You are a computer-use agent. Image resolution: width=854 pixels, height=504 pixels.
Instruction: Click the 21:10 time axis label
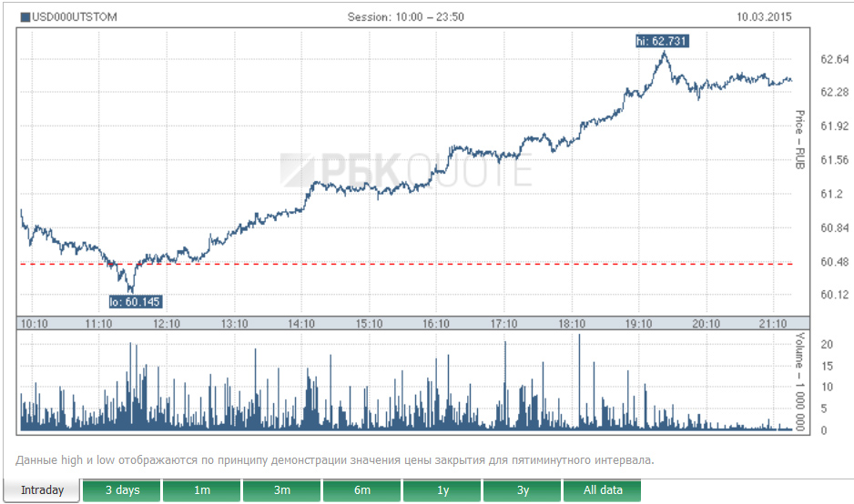pyautogui.click(x=773, y=323)
